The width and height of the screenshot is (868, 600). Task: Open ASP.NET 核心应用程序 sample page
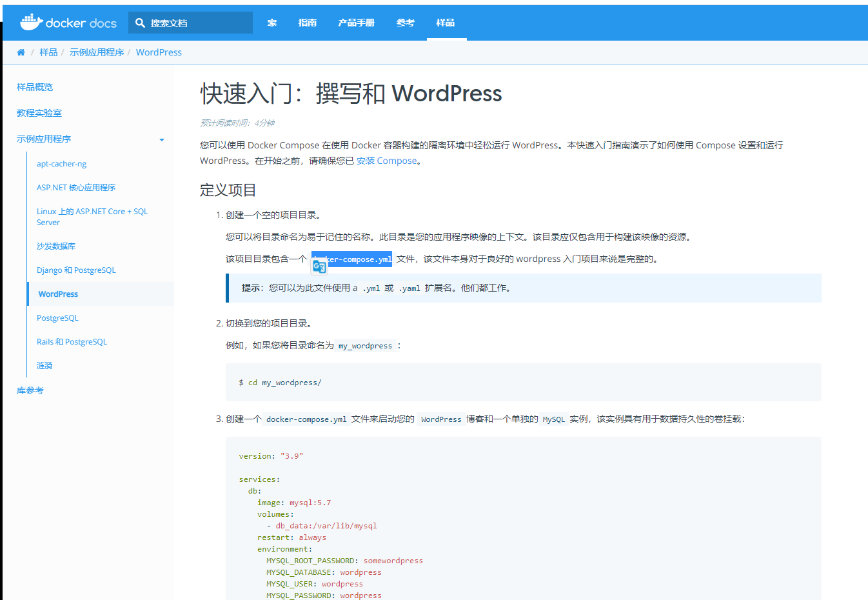coord(76,188)
